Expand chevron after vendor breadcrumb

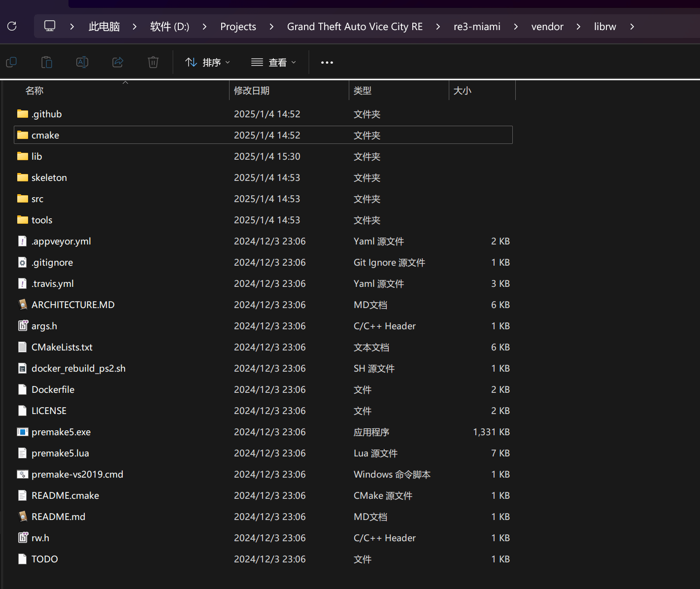pyautogui.click(x=578, y=27)
